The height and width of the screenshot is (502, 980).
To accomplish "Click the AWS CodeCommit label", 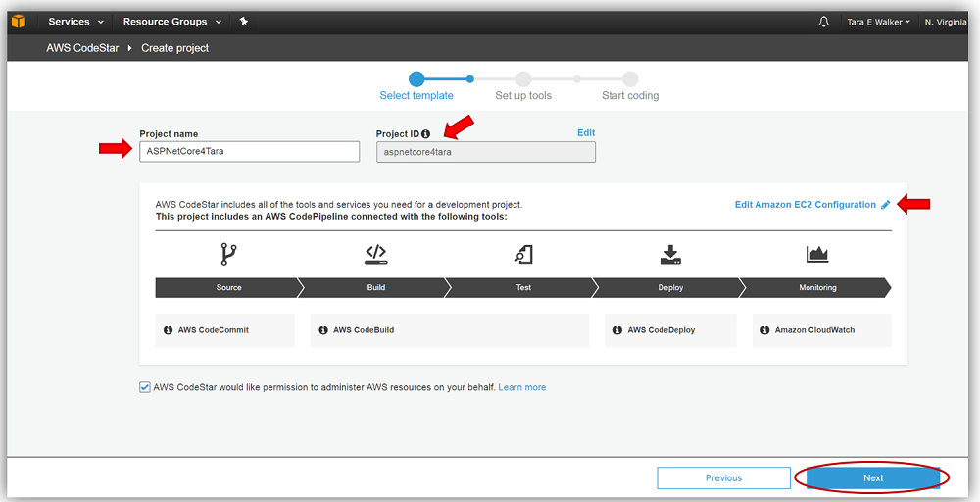I will 213,330.
